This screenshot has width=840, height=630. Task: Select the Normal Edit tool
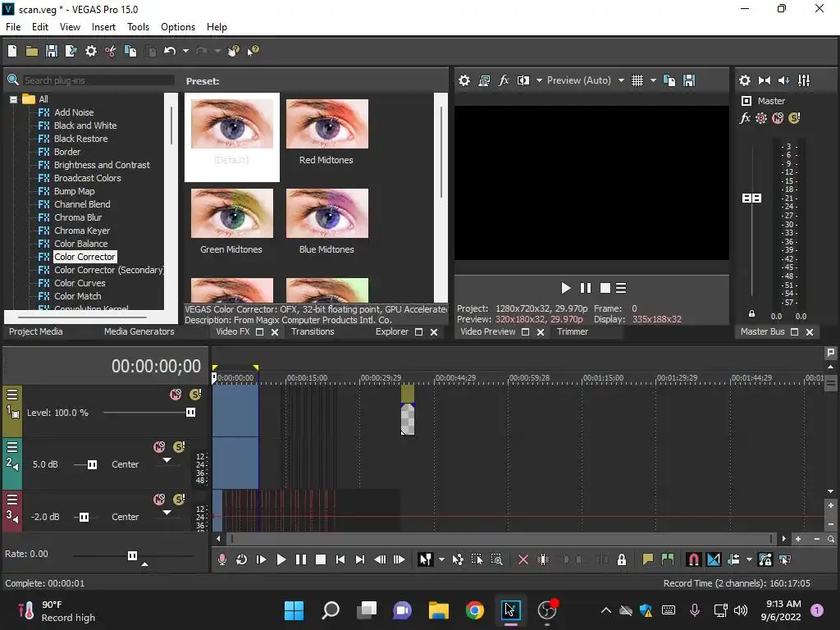click(x=426, y=559)
